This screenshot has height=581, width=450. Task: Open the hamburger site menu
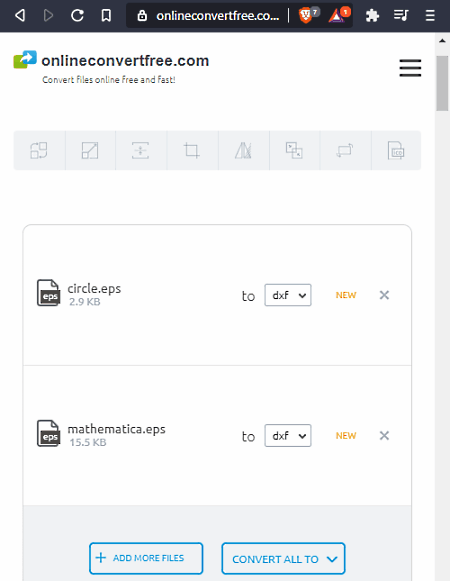click(x=410, y=68)
